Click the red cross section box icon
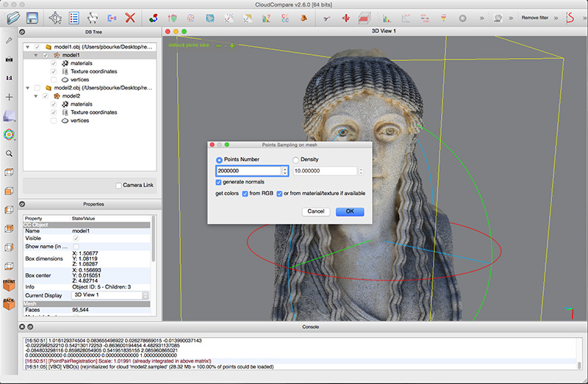The height and width of the screenshot is (384, 588). [364, 18]
